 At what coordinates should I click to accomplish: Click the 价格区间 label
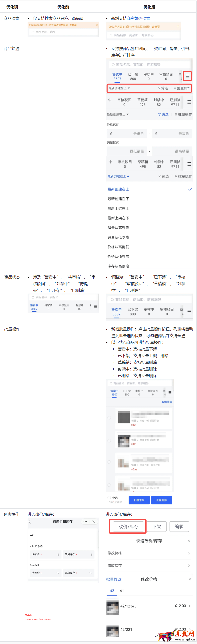coord(113,125)
